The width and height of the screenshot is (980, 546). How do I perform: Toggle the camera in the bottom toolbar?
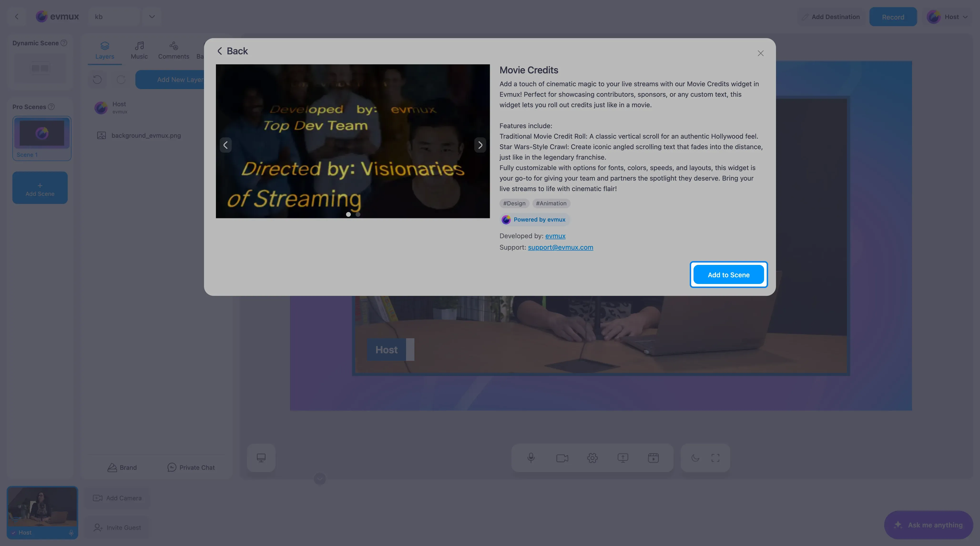click(562, 458)
